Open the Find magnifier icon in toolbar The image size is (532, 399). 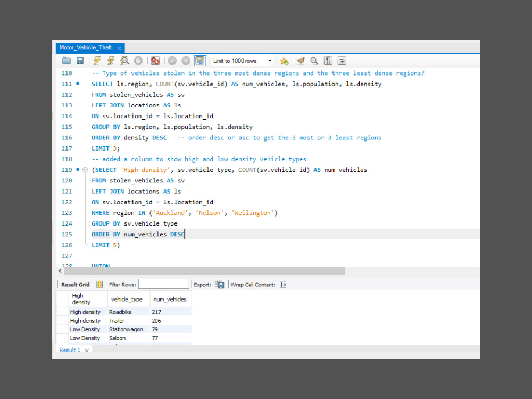click(x=314, y=61)
